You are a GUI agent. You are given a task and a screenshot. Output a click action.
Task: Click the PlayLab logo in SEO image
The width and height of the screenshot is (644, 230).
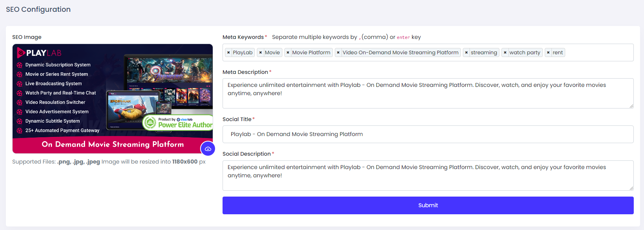click(39, 53)
